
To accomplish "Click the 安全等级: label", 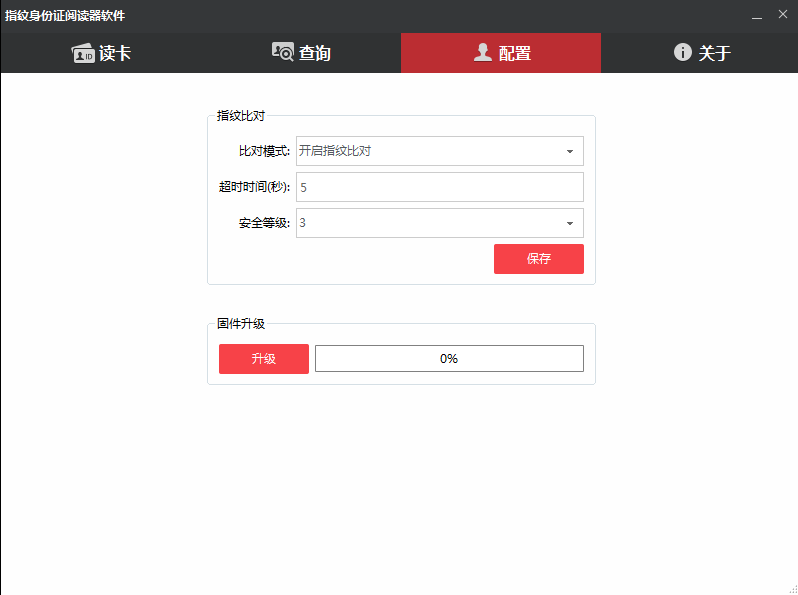I will pos(264,223).
